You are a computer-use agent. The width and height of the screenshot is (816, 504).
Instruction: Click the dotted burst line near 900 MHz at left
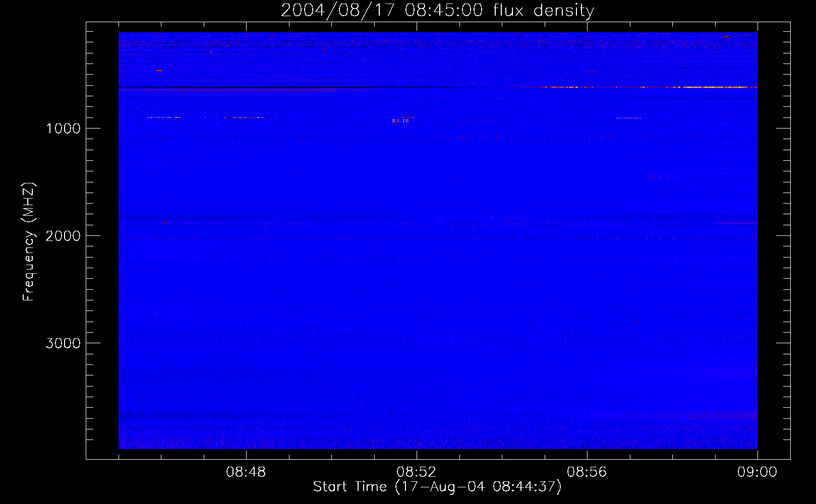[164, 117]
